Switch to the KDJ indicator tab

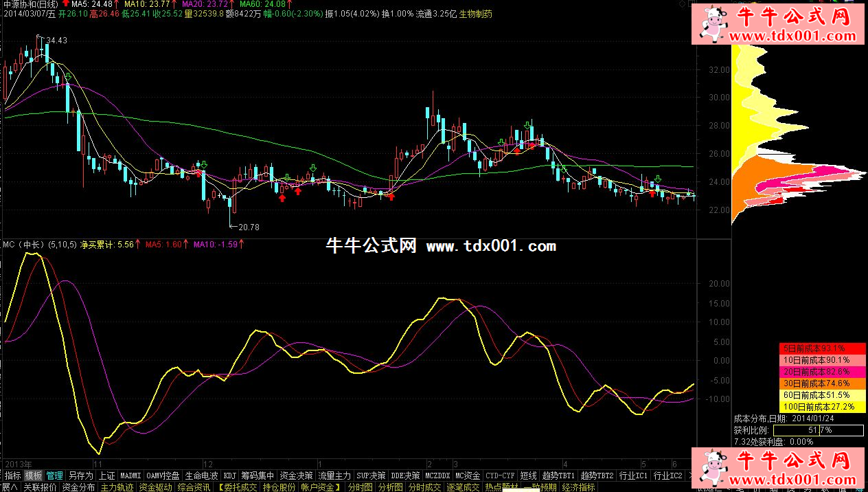[230, 476]
